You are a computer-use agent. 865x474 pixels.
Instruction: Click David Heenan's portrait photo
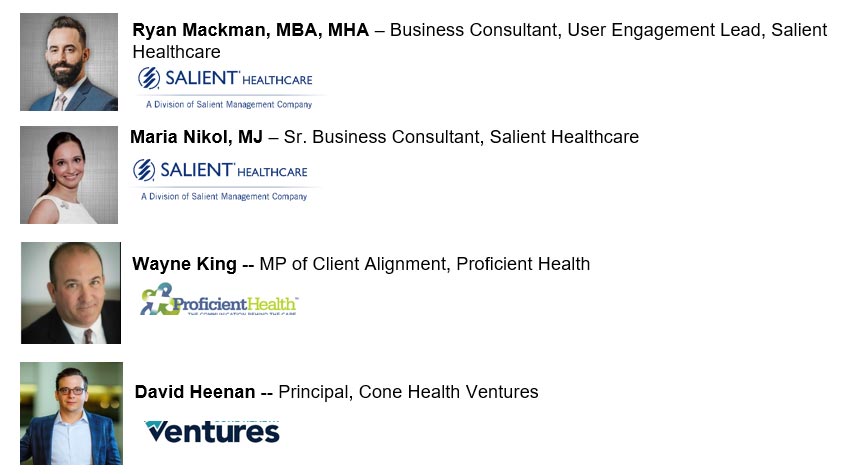click(70, 413)
